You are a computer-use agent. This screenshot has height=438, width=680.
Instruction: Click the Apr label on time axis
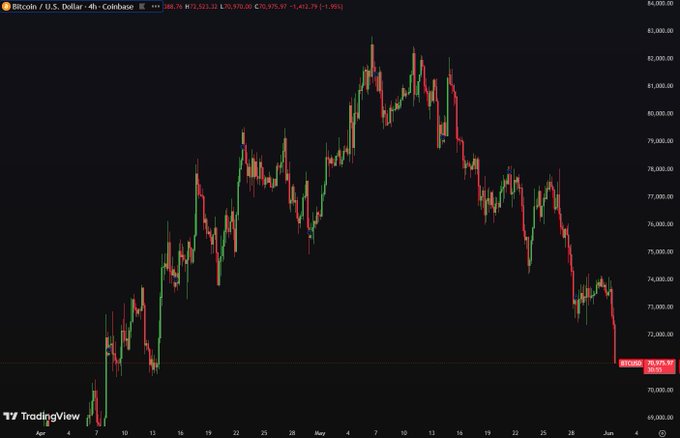click(x=40, y=433)
